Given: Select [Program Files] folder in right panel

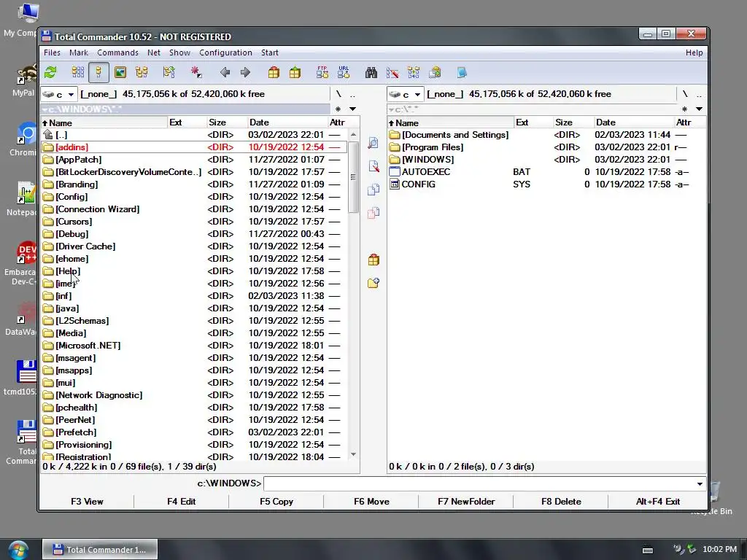Looking at the screenshot, I should [x=546, y=147].
